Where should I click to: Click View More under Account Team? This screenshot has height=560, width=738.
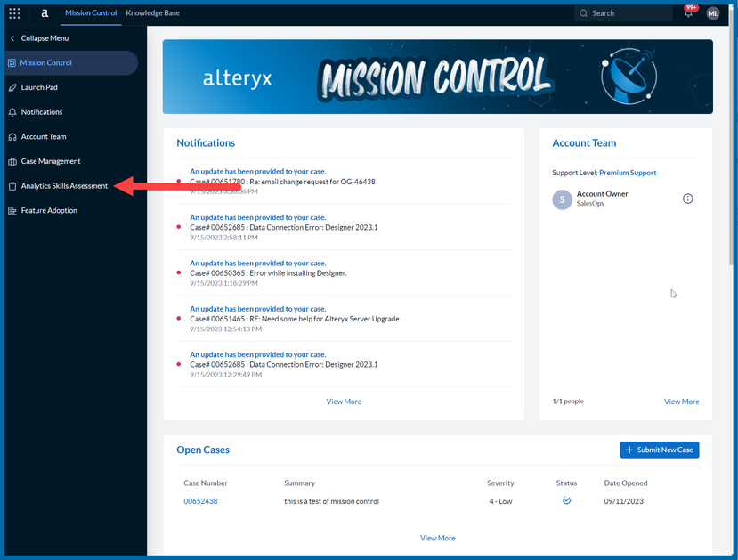click(x=682, y=402)
